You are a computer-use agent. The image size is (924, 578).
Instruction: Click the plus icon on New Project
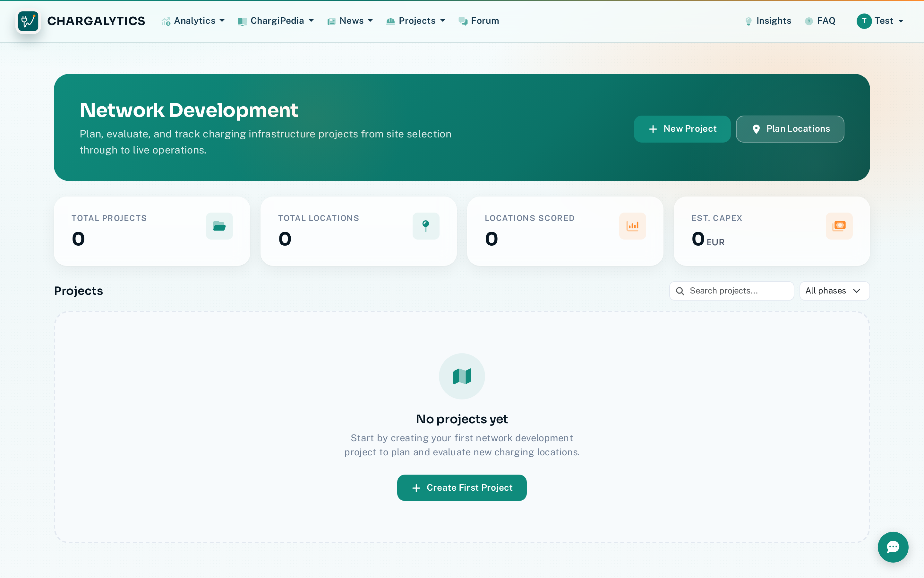point(653,129)
